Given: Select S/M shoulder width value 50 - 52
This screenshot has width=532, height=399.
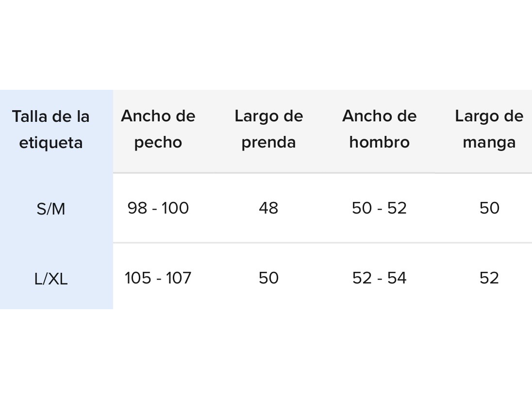Looking at the screenshot, I should pos(379,208).
